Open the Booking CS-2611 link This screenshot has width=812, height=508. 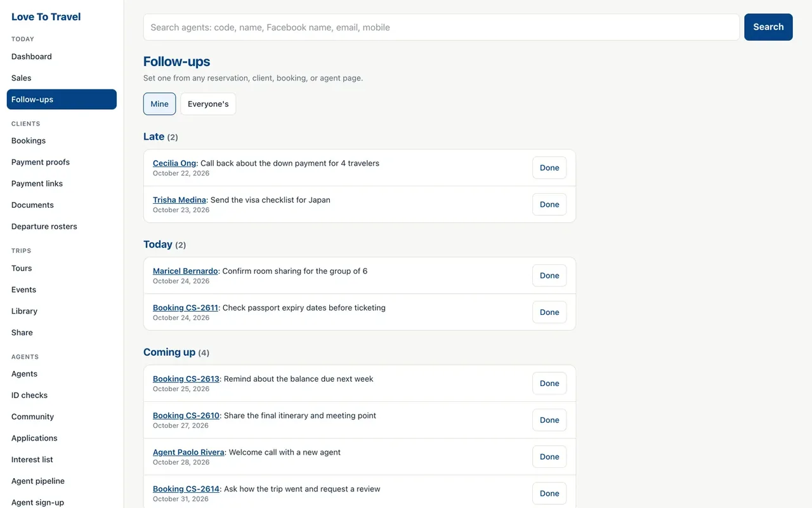pos(185,308)
